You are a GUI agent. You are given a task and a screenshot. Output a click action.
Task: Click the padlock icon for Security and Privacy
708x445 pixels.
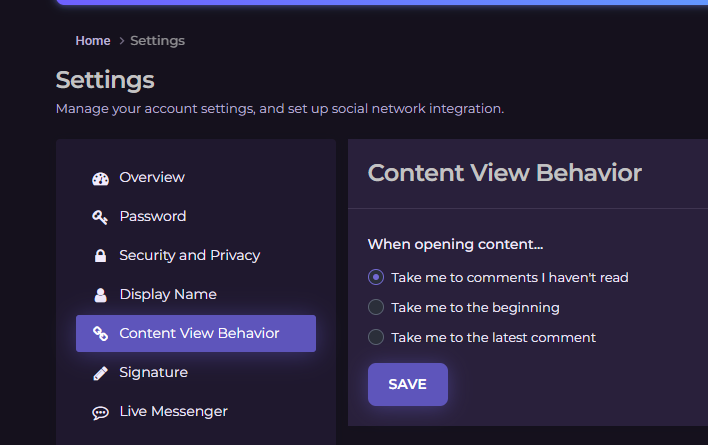click(x=100, y=256)
